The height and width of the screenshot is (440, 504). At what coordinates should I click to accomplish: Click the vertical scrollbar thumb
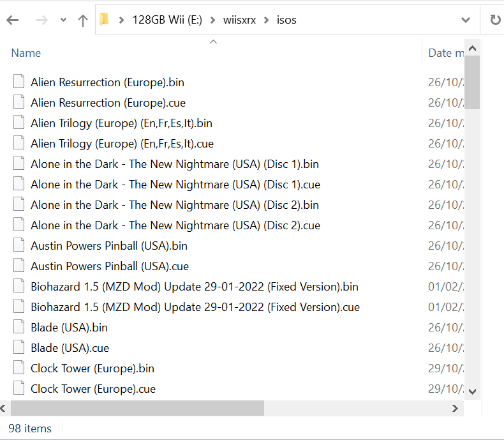pos(472,82)
